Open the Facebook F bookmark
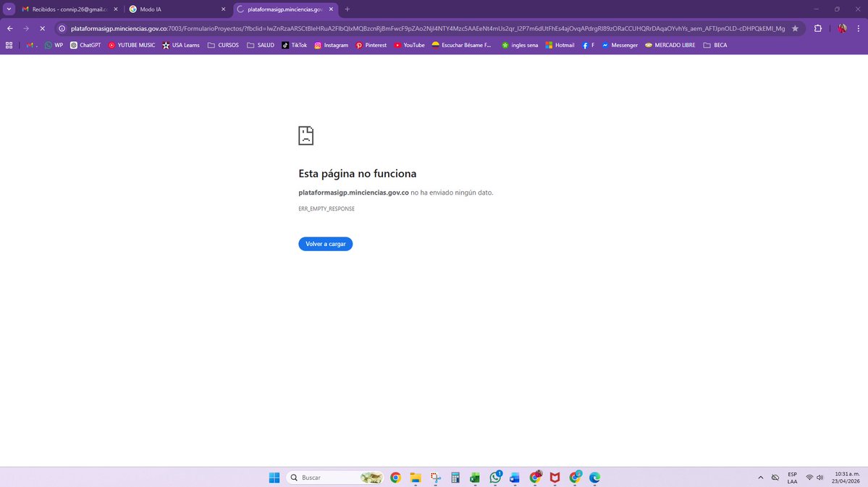This screenshot has height=487, width=868. point(588,46)
